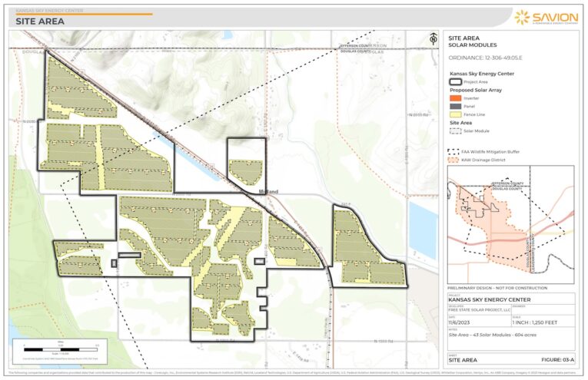Select the Project Area legend outline symbol
Screen dimensions: 588x380
[x=455, y=82]
